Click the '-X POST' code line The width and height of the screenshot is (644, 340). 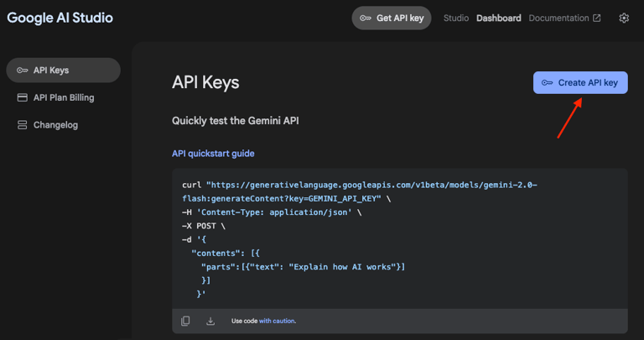pos(204,226)
